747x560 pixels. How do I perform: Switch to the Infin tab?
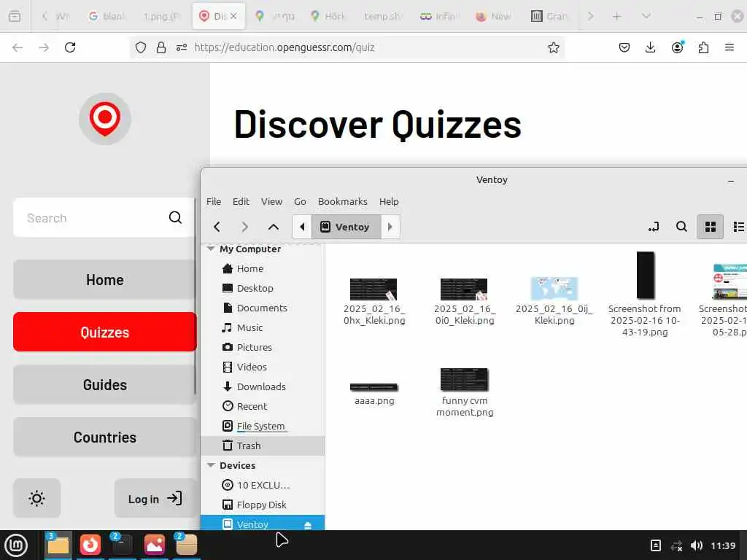tap(438, 16)
